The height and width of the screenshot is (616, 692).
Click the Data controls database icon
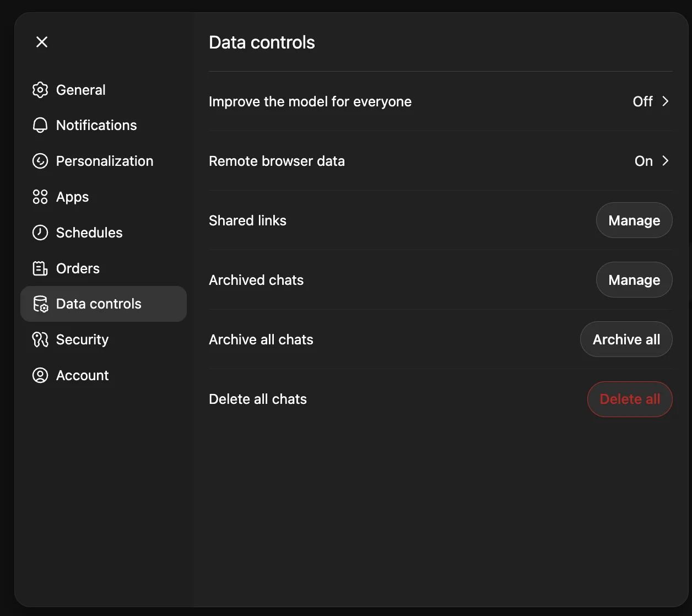(40, 304)
